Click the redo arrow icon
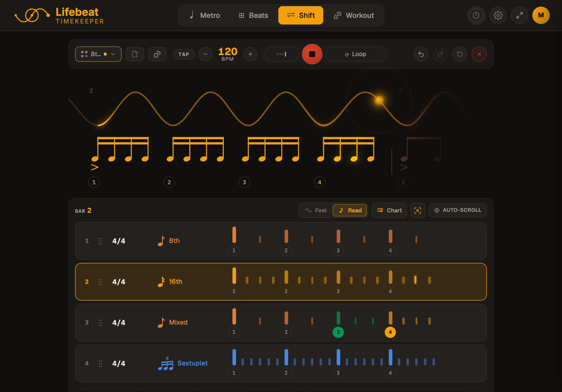The width and height of the screenshot is (562, 392). tap(440, 54)
